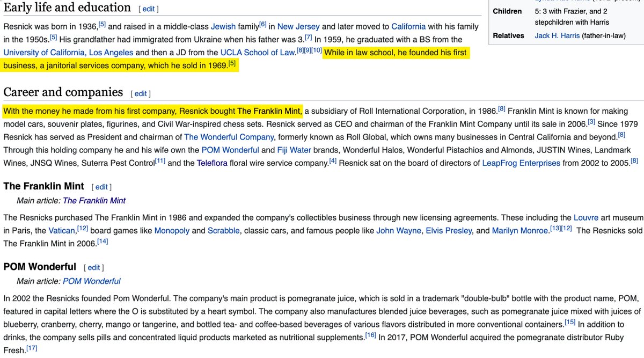Open Jack H. Harris infobox link
The width and height of the screenshot is (644, 358).
click(x=557, y=35)
